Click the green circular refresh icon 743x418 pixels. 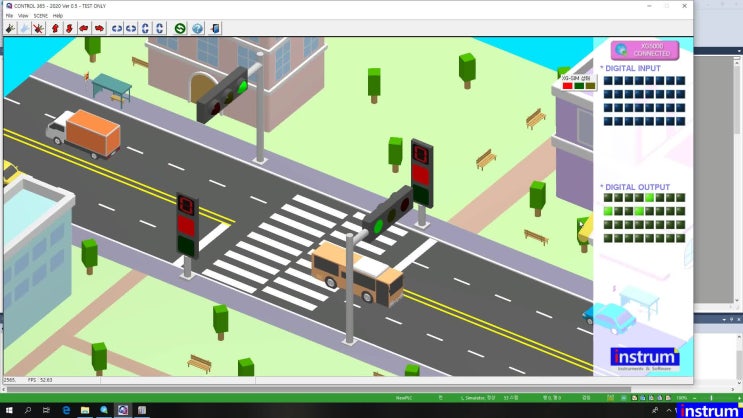[180, 28]
